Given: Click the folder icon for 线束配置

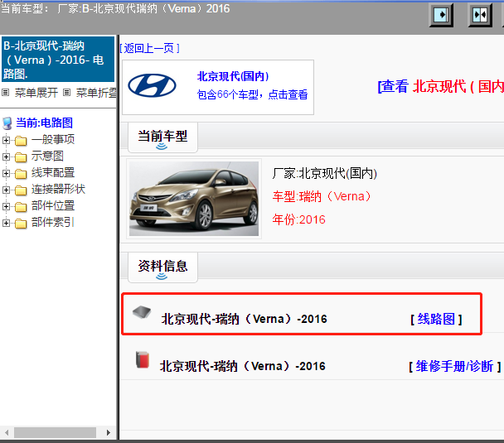Looking at the screenshot, I should pyautogui.click(x=21, y=174).
